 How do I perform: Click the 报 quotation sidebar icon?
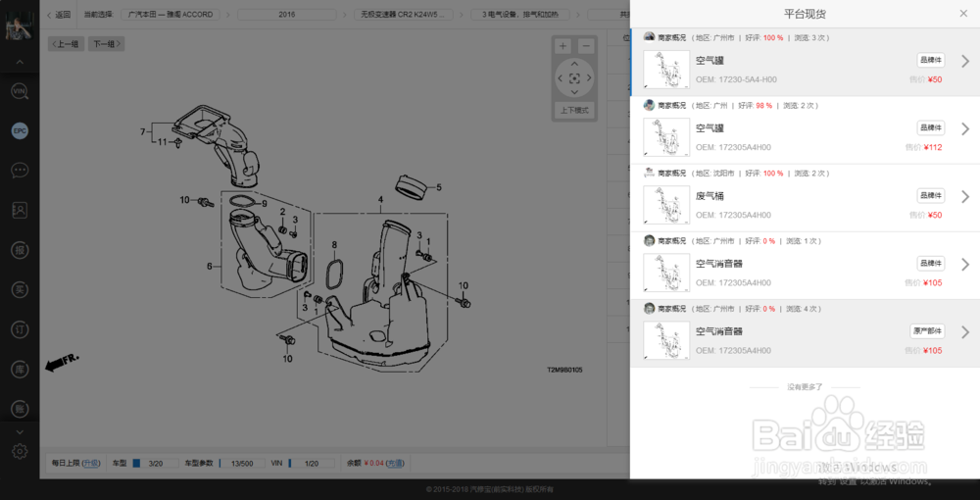pyautogui.click(x=20, y=250)
